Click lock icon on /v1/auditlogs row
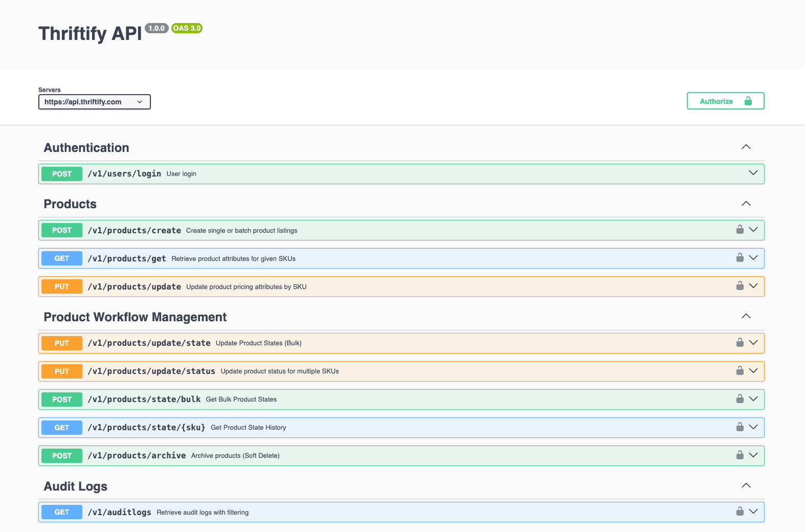Viewport: 805px width, 532px height. coord(740,511)
